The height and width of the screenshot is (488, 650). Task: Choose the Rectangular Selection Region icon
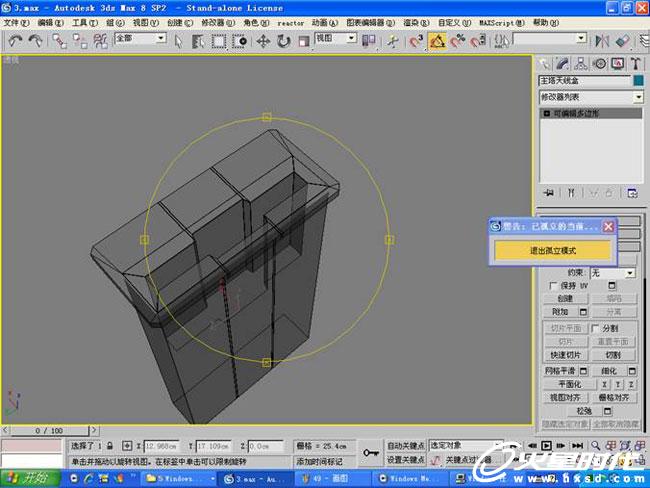[219, 41]
